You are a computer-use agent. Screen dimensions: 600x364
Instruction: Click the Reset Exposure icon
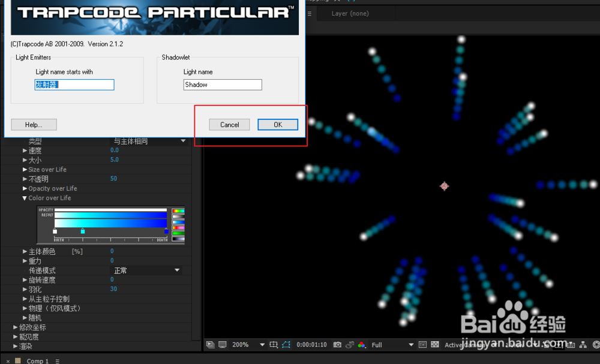coord(596,344)
